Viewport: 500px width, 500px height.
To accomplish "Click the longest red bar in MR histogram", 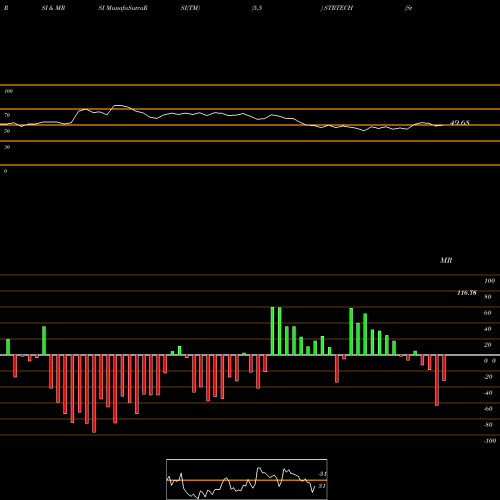I will (94, 394).
